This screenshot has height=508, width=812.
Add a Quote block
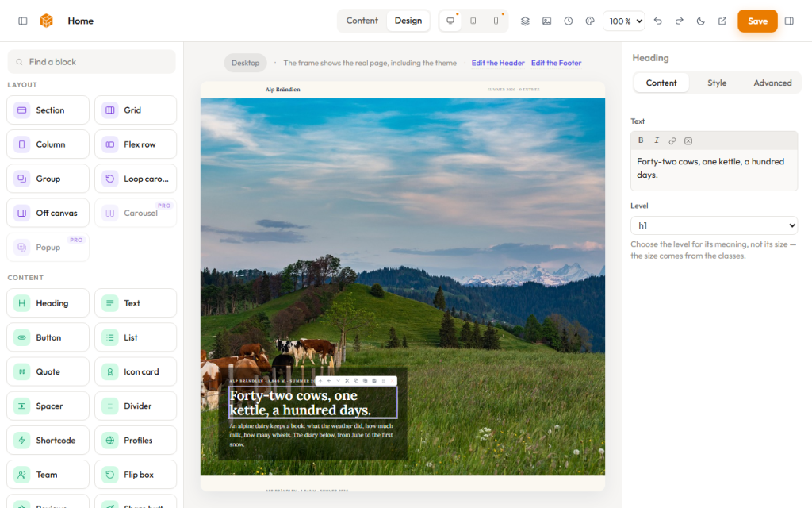[48, 371]
